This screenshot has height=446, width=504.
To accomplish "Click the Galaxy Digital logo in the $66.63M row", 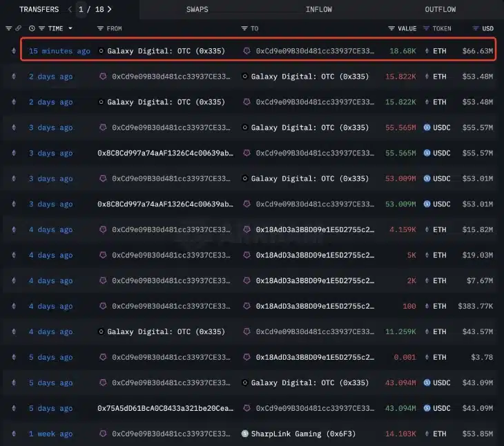I will (x=101, y=51).
